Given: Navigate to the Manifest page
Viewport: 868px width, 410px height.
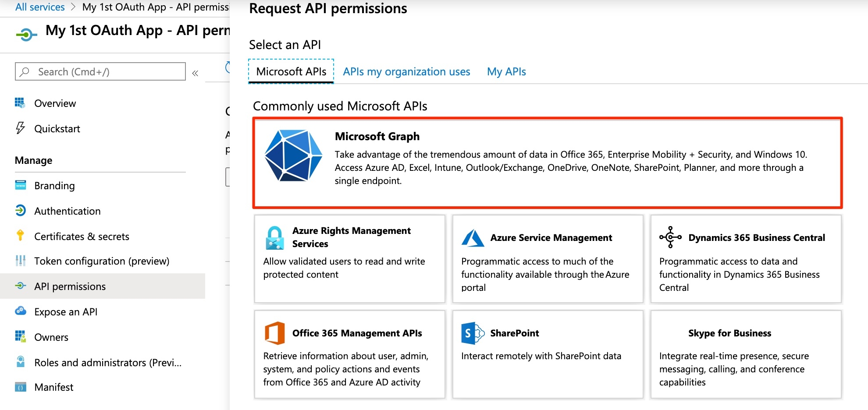Looking at the screenshot, I should click(53, 387).
